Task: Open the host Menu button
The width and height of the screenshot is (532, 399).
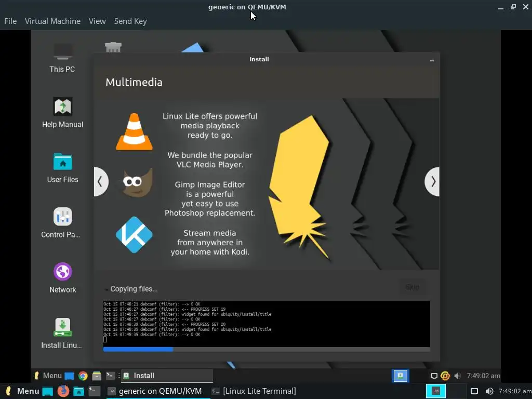Action: (x=22, y=391)
